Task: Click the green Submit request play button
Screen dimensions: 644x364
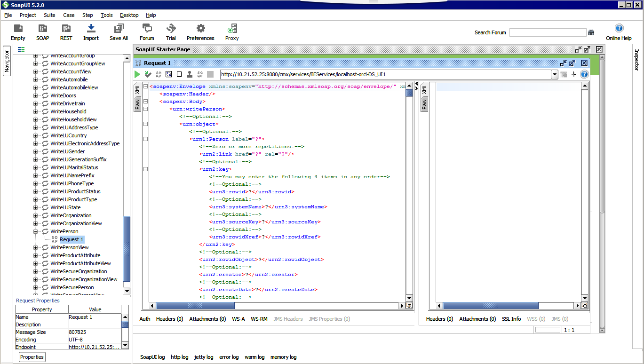Action: (x=137, y=74)
